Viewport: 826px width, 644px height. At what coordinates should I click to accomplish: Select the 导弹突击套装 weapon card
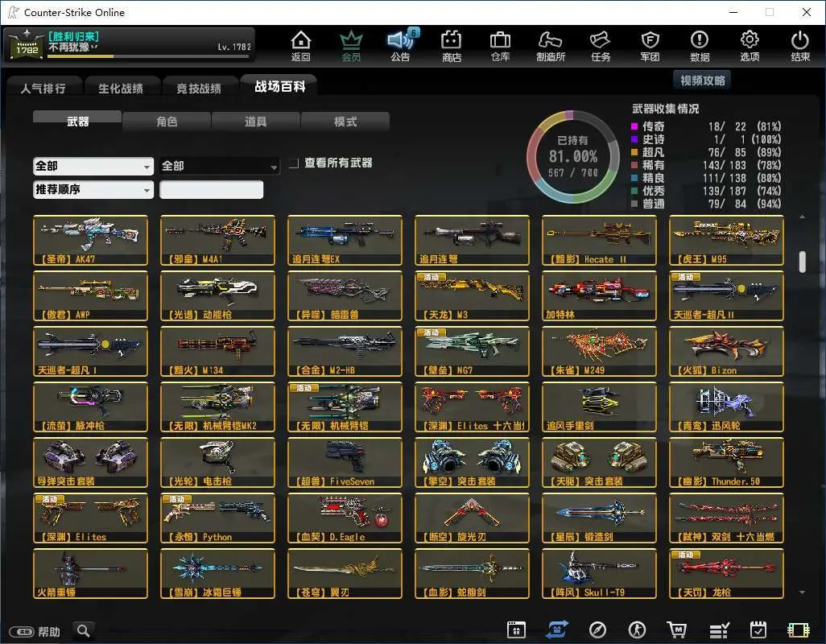point(91,462)
